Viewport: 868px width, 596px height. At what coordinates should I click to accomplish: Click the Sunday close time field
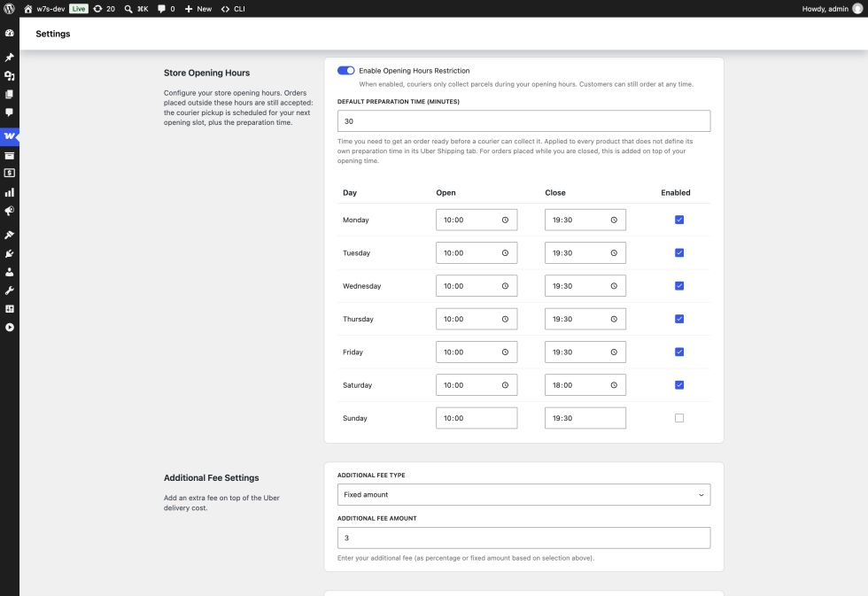click(x=585, y=418)
